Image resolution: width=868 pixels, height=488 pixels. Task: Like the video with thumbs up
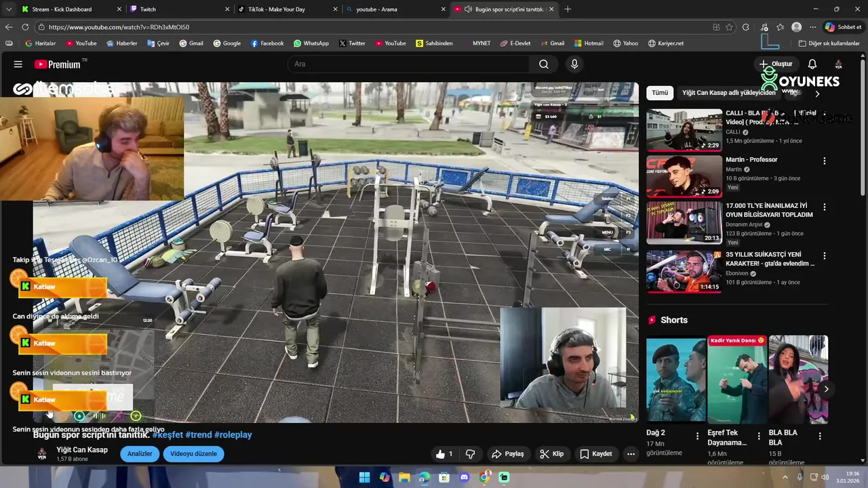tap(444, 454)
